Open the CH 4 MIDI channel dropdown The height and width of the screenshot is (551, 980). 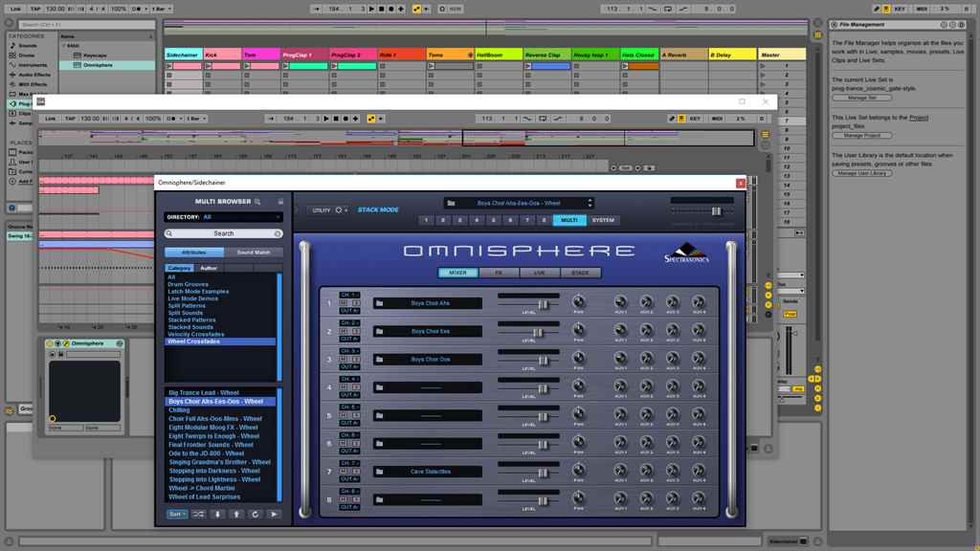349,379
